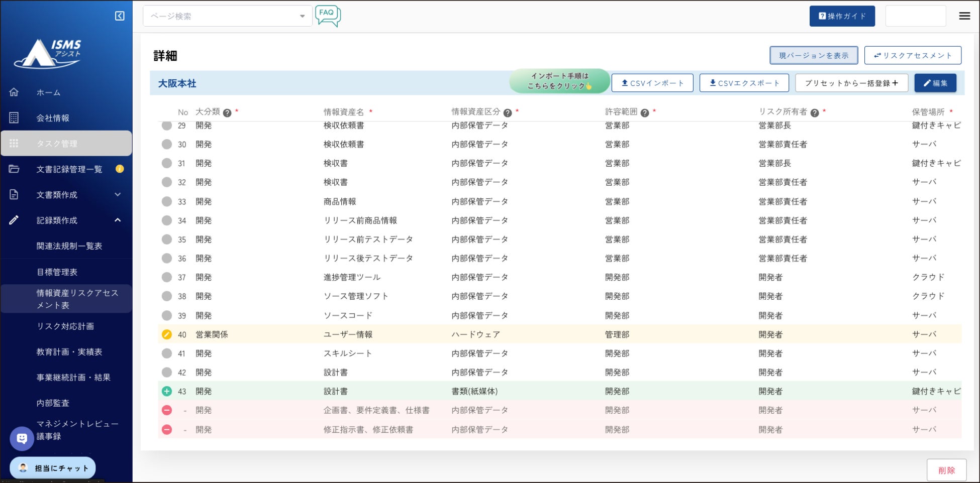Click the yellow alert badge on 文書記録管理一覧
The width and height of the screenshot is (980, 483).
tap(120, 169)
